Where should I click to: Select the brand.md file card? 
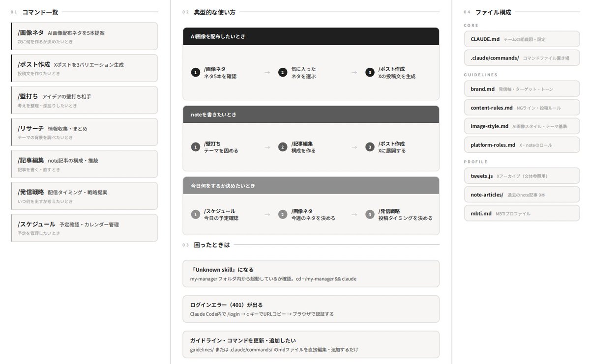click(x=522, y=89)
